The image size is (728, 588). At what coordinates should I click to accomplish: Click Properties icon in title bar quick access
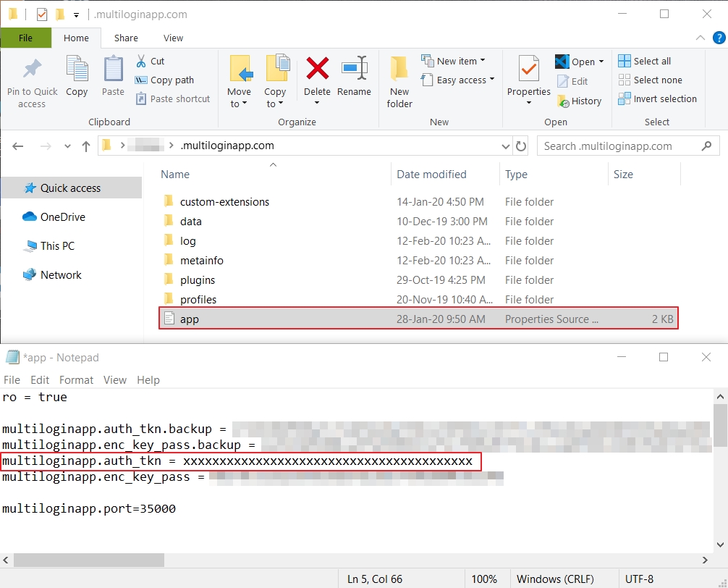tap(42, 14)
